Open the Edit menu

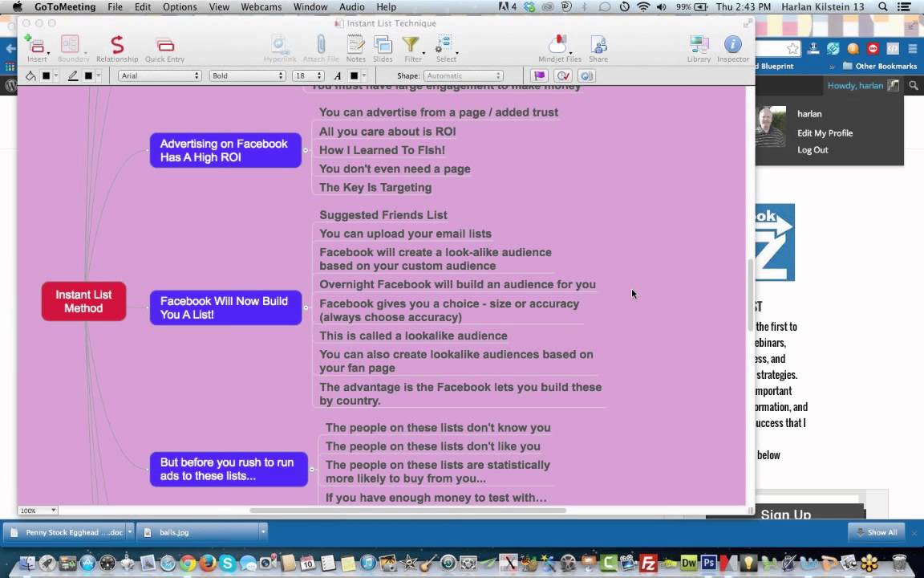point(143,7)
